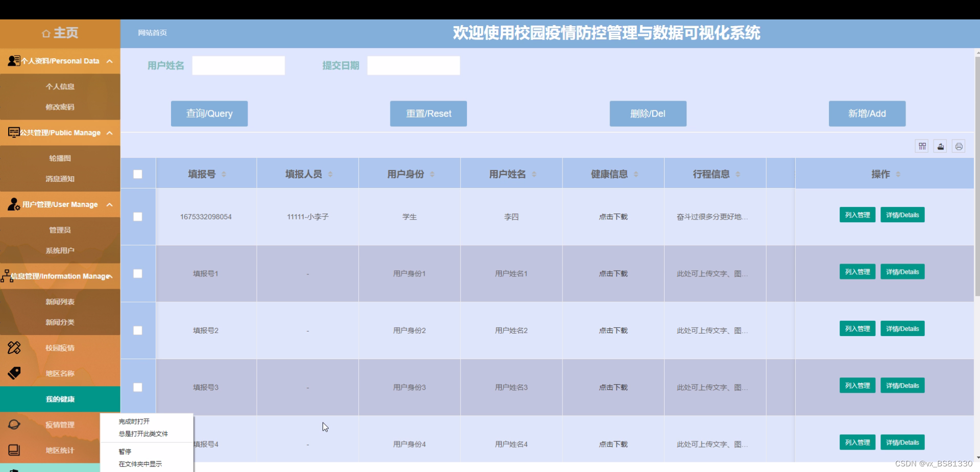Click the 查询/Query button

[209, 113]
